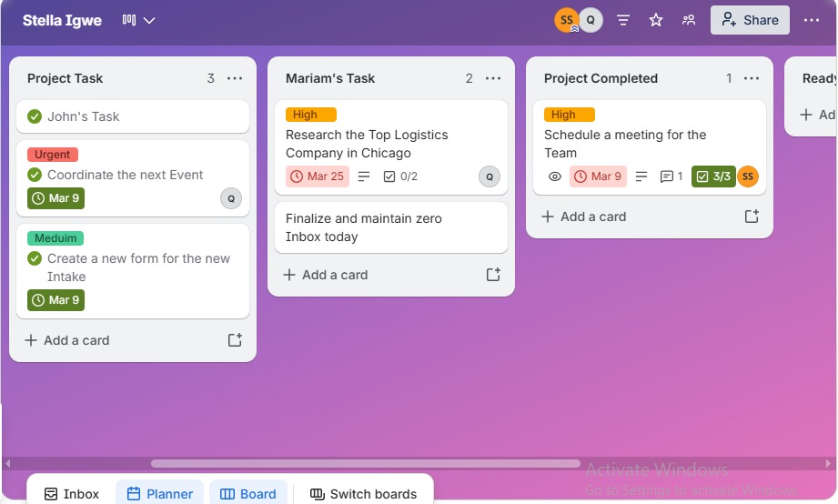This screenshot has height=504, width=838.
Task: Click the Mariam's Task card count 2
Action: pyautogui.click(x=469, y=78)
